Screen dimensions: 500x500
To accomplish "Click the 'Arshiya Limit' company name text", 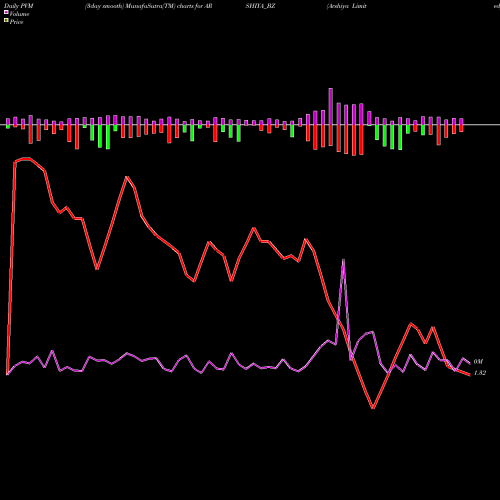I will 347,6.
